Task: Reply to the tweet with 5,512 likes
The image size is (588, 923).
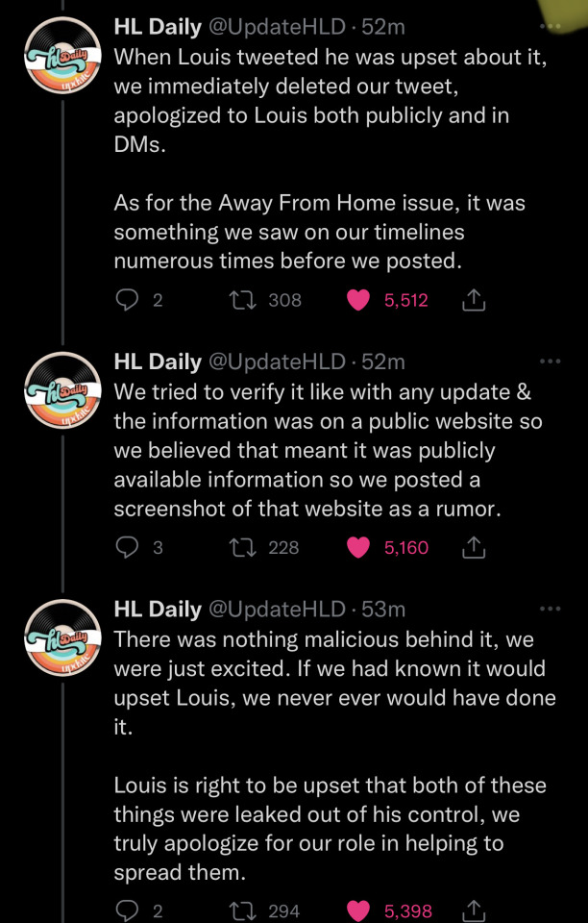Action: point(125,300)
